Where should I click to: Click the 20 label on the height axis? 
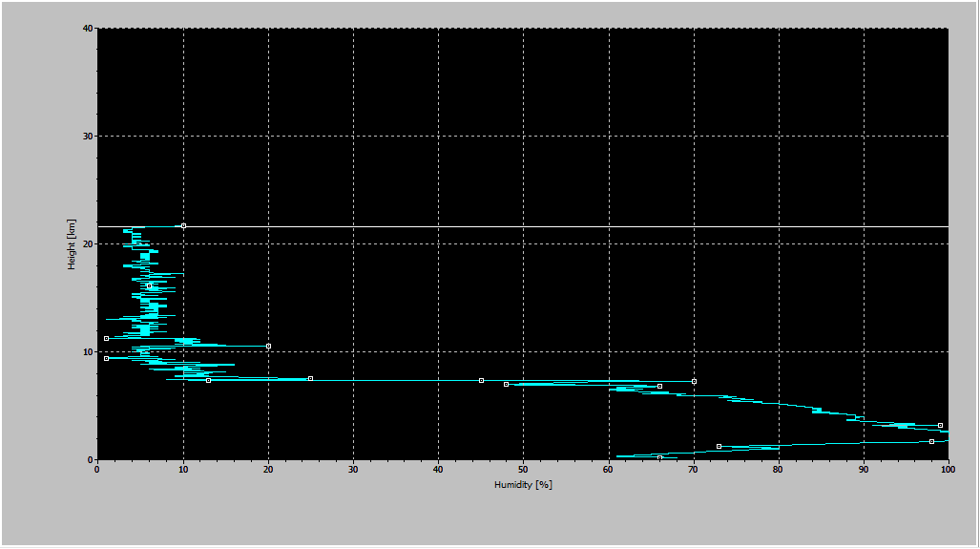(88, 243)
